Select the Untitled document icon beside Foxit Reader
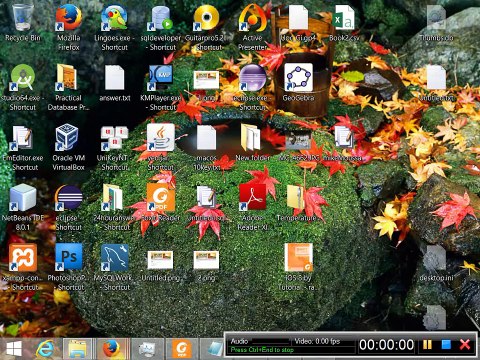Viewport: 480px width, 360px height. pos(206,197)
